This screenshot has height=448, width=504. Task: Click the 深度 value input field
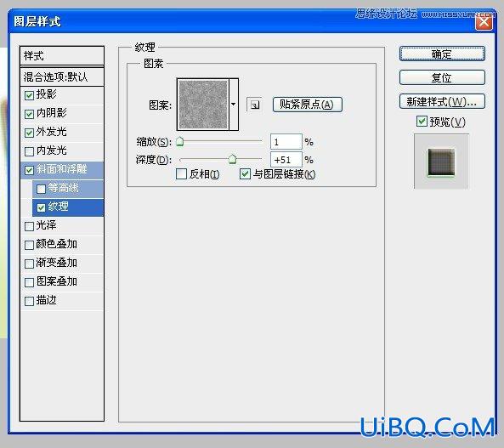286,160
